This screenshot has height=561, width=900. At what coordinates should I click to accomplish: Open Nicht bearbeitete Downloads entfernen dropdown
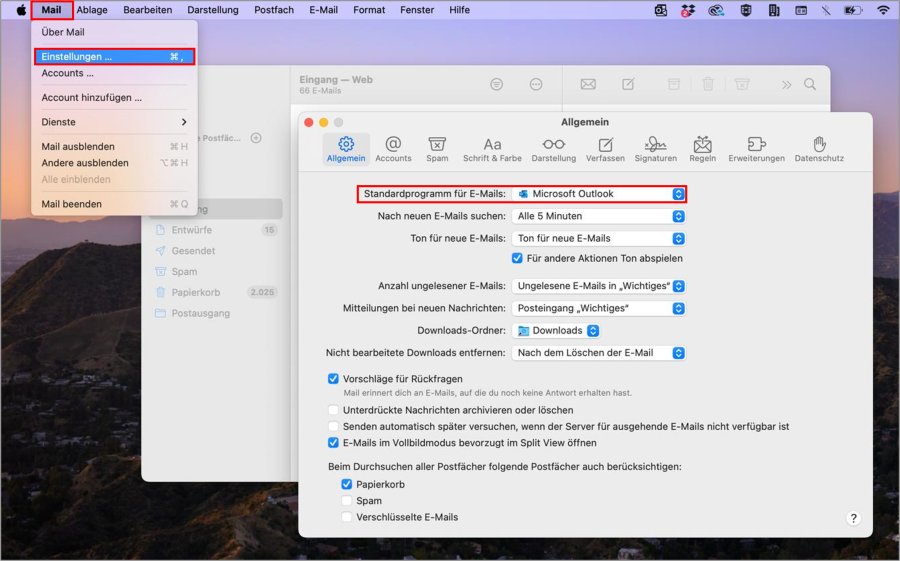(599, 353)
